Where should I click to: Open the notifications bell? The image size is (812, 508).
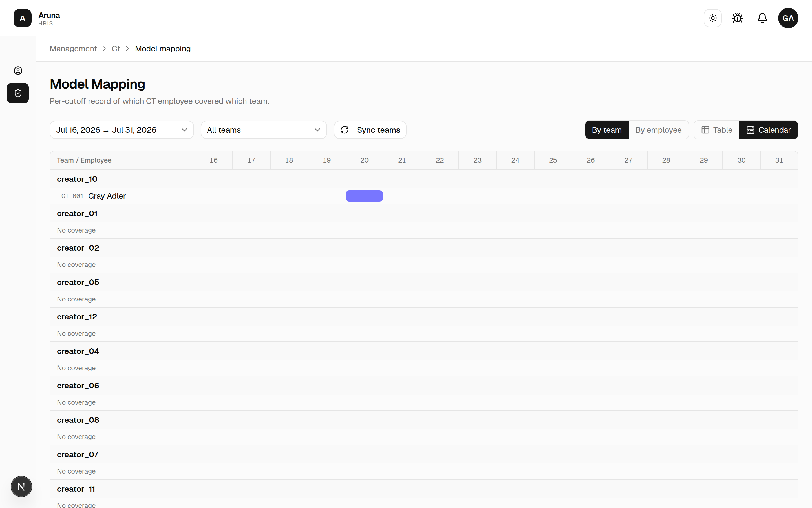pos(762,18)
